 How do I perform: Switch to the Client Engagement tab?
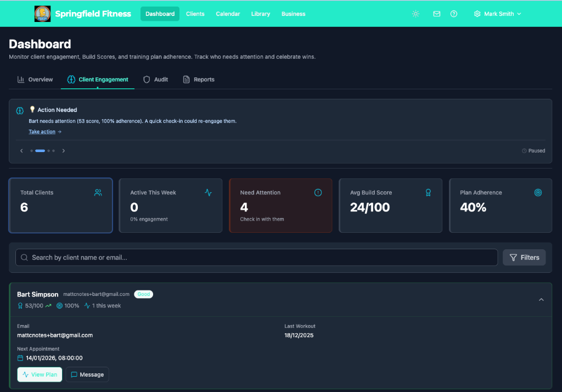click(97, 79)
